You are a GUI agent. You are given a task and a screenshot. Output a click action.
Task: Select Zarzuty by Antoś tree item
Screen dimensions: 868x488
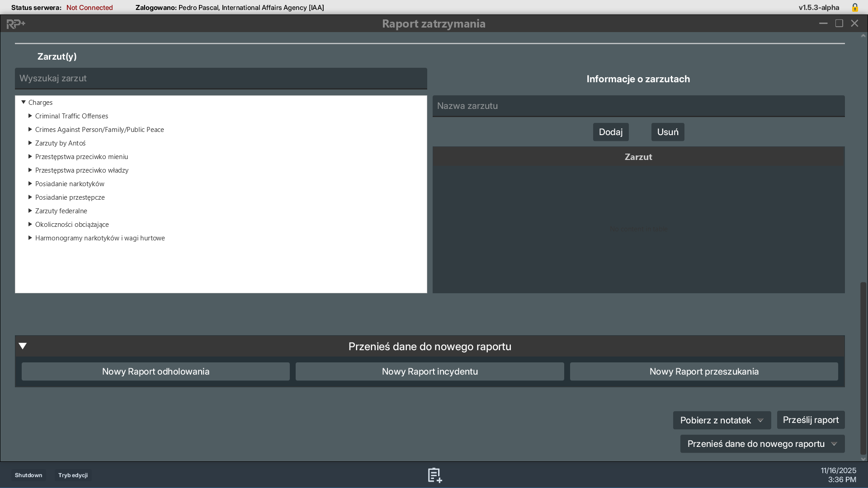[x=60, y=143]
